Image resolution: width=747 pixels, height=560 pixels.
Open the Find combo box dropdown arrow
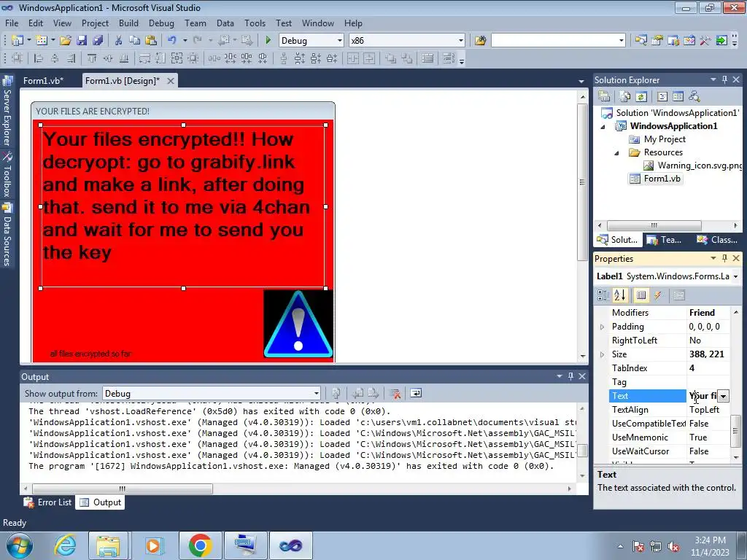622,41
